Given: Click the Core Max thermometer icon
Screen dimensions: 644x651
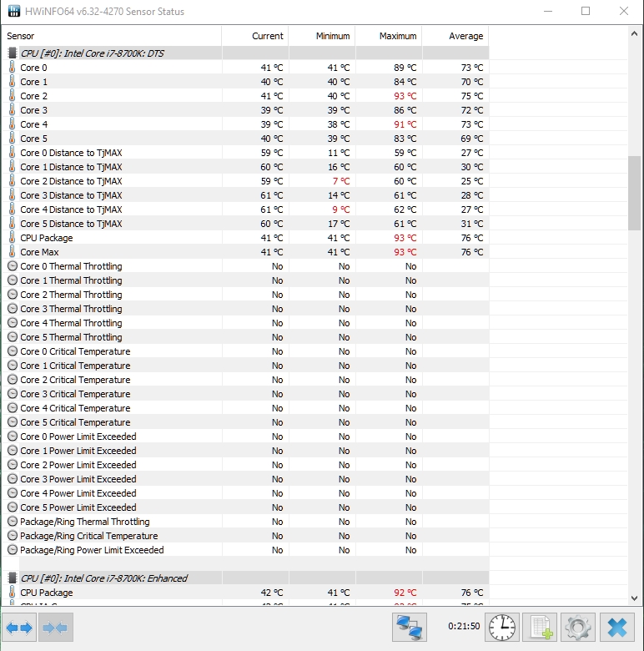Looking at the screenshot, I should pos(12,251).
